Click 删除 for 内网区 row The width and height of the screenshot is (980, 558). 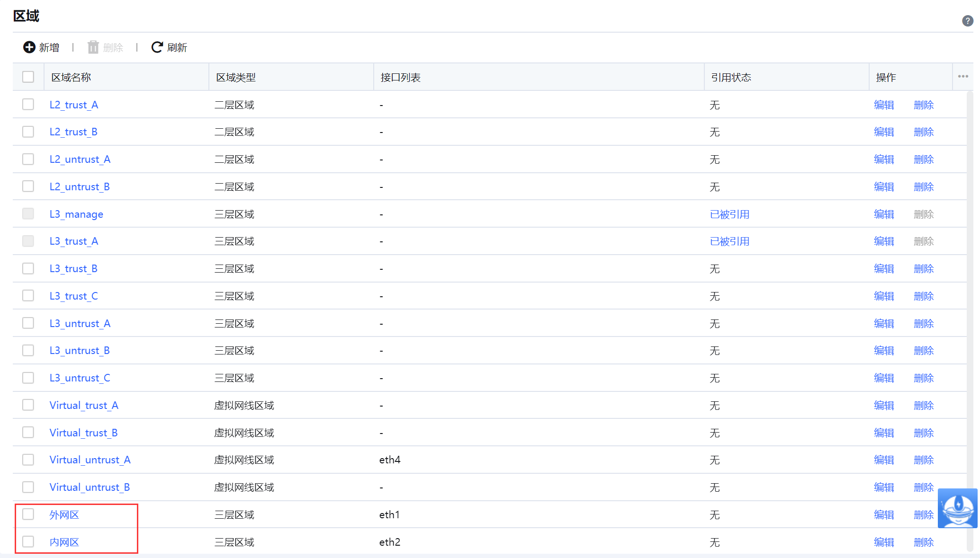(x=924, y=542)
